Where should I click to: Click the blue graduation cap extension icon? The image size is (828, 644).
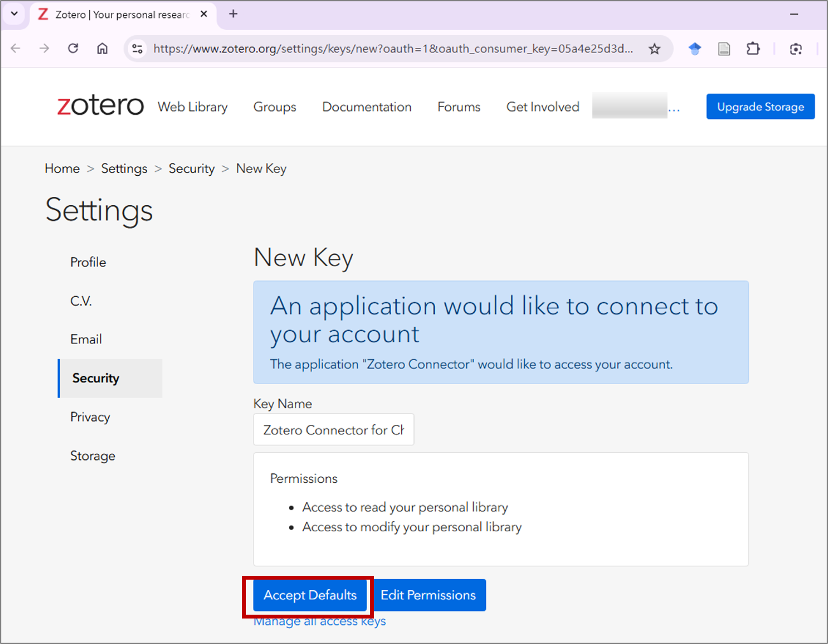click(695, 49)
